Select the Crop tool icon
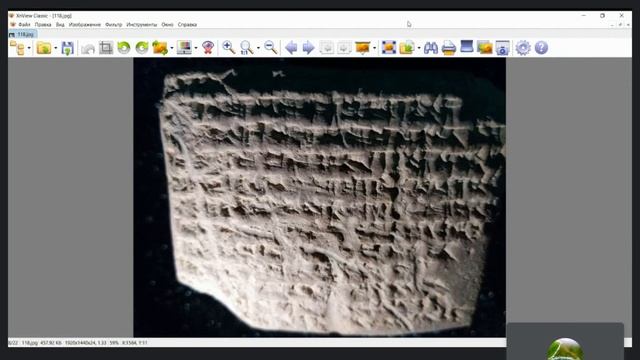Viewport: 640px width, 360px height. click(x=106, y=48)
